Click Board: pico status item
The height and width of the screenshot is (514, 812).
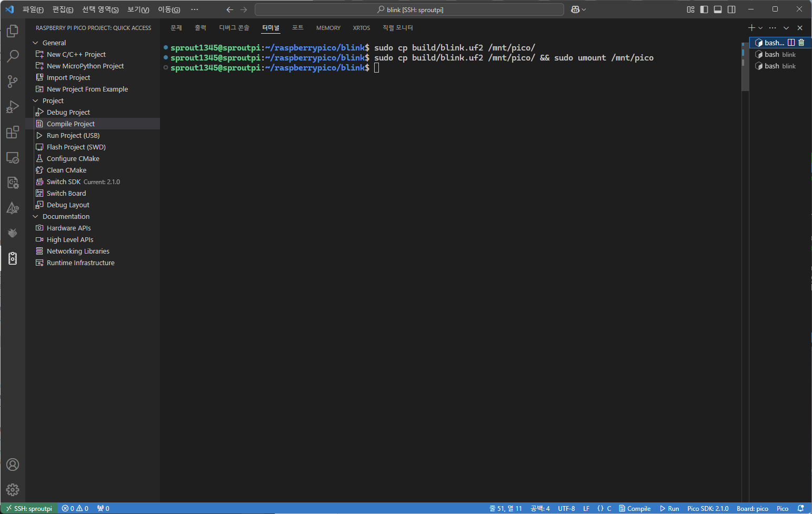pos(752,508)
